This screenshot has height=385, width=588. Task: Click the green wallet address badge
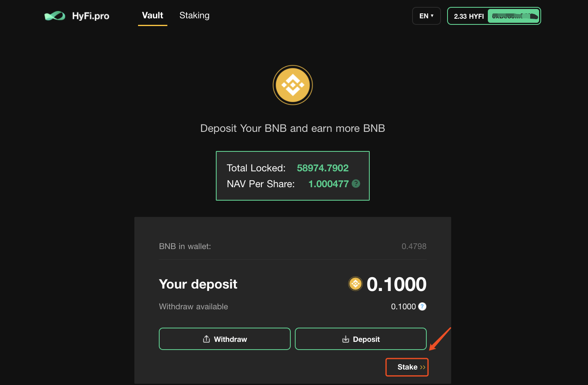[x=513, y=16]
